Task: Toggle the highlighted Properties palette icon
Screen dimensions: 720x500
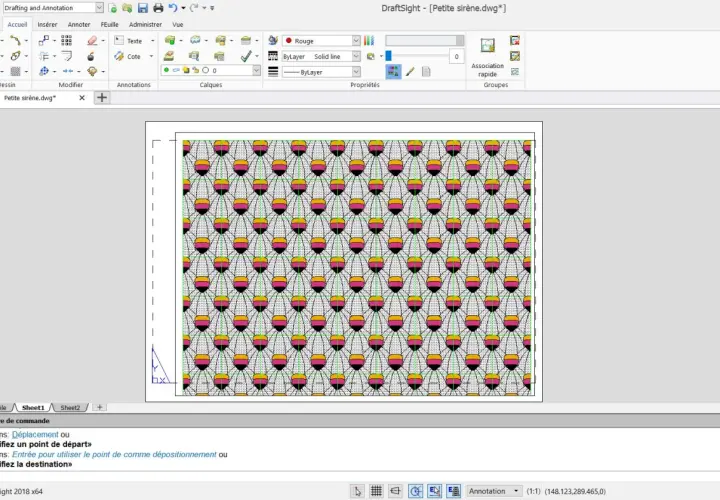Action: (393, 72)
